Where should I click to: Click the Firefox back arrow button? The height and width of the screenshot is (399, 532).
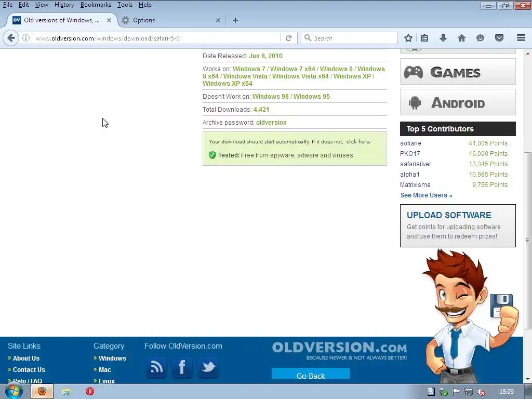point(11,38)
